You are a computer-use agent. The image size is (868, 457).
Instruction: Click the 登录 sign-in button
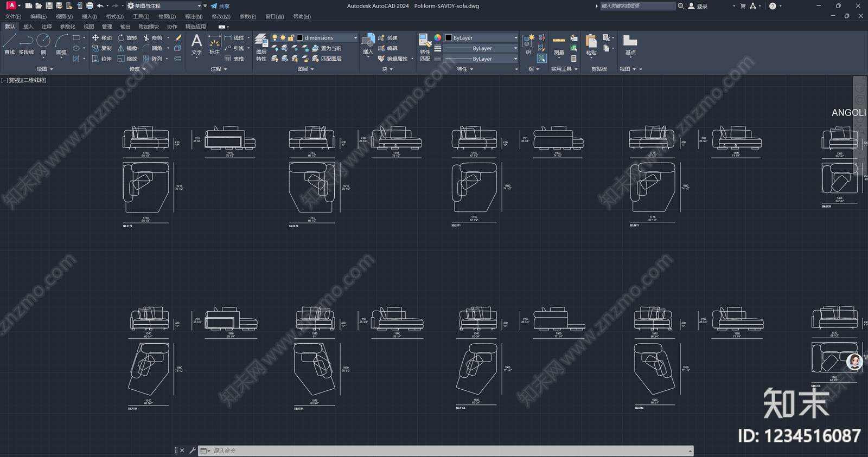698,6
